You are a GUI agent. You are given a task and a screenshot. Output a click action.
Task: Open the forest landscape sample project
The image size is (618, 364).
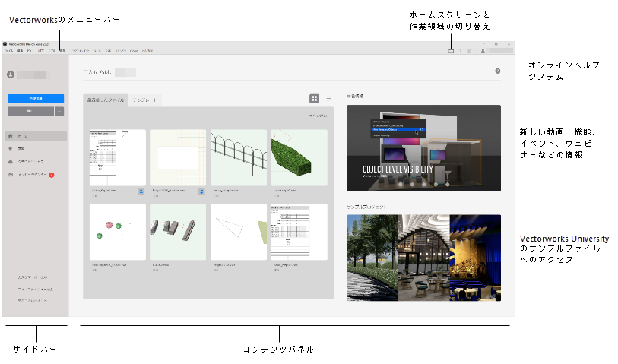point(372,258)
